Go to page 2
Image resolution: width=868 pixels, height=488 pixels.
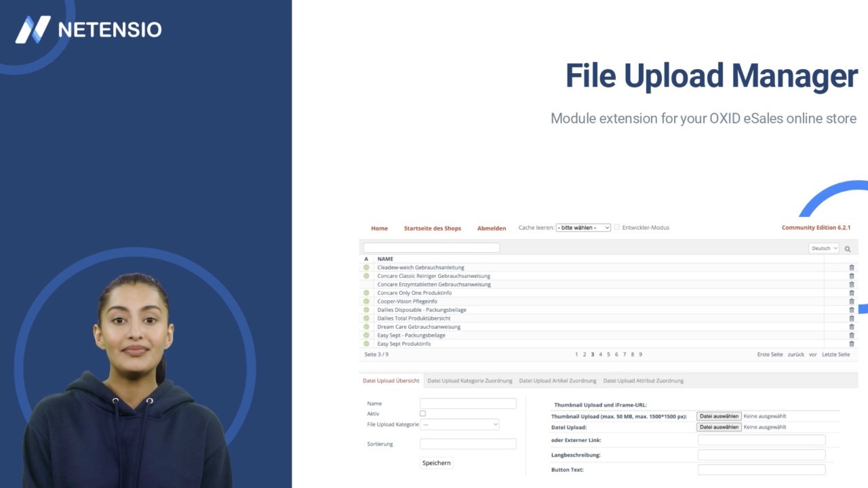click(x=585, y=354)
